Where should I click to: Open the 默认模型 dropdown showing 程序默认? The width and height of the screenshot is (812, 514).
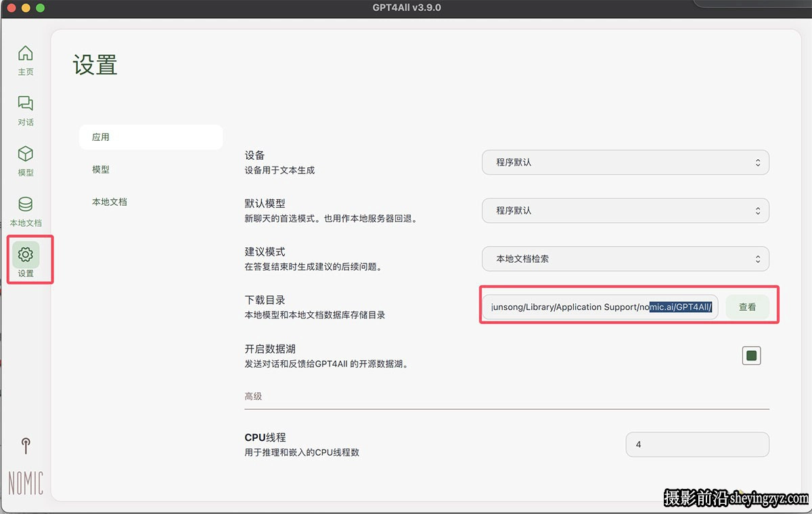[625, 211]
